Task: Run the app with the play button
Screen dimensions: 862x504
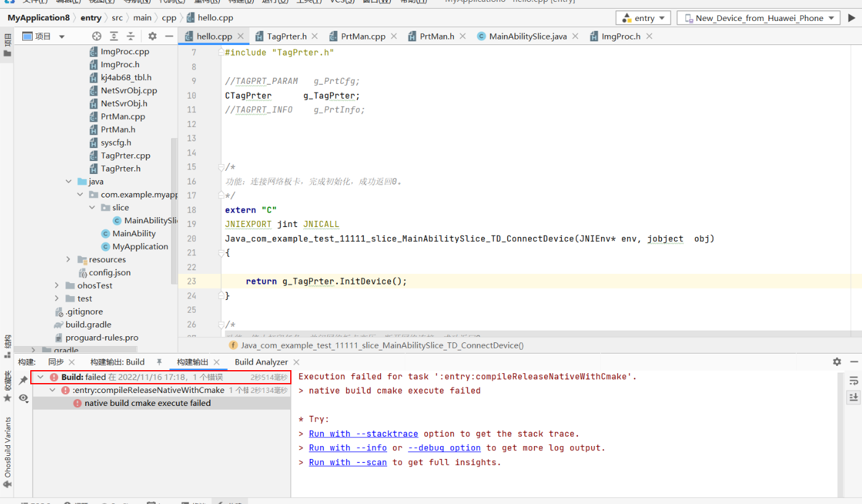Action: pos(852,18)
